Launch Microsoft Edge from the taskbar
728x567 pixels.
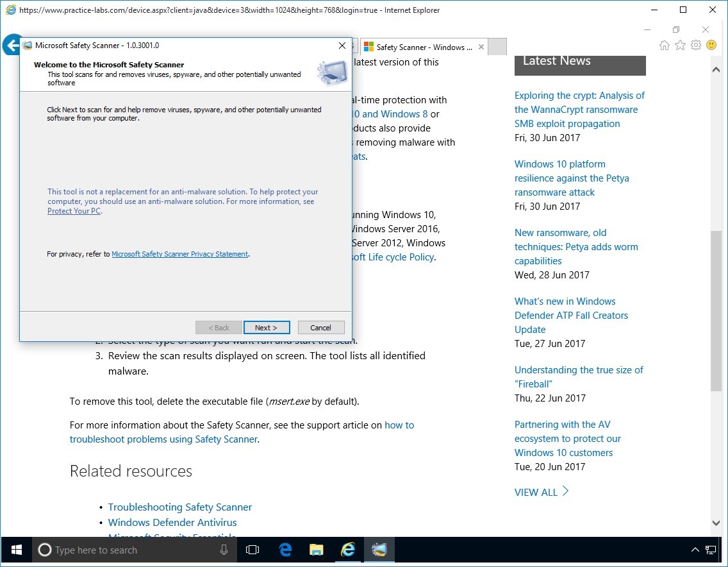(285, 550)
